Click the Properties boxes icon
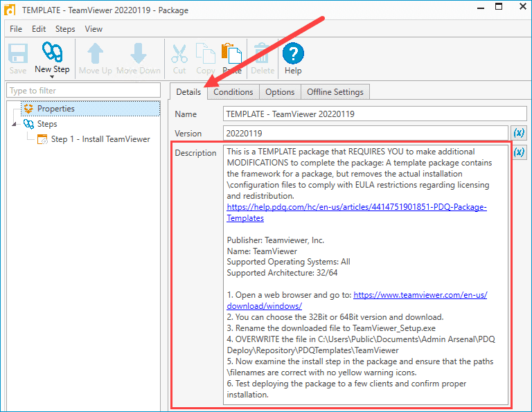The height and width of the screenshot is (412, 532). (28, 109)
